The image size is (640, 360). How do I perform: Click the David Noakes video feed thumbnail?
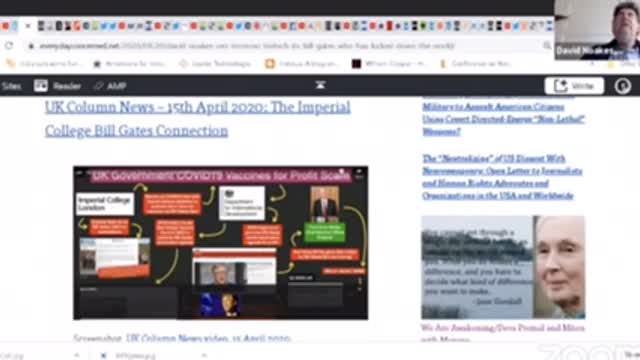click(597, 29)
